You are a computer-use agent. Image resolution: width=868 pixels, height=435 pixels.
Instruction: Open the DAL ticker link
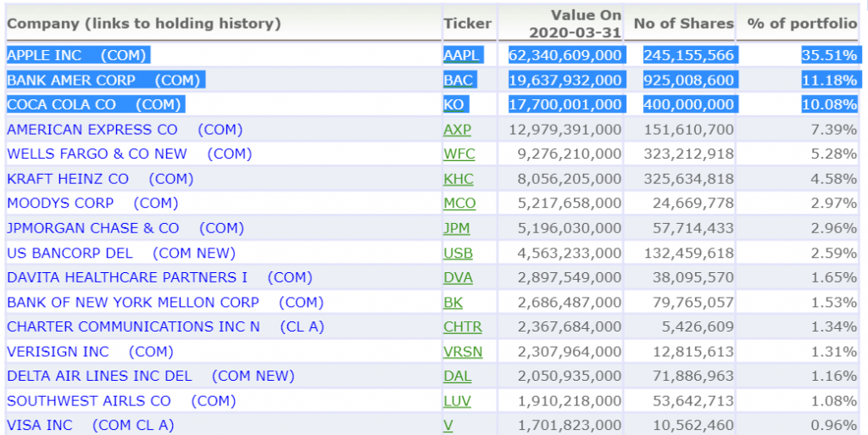457,376
